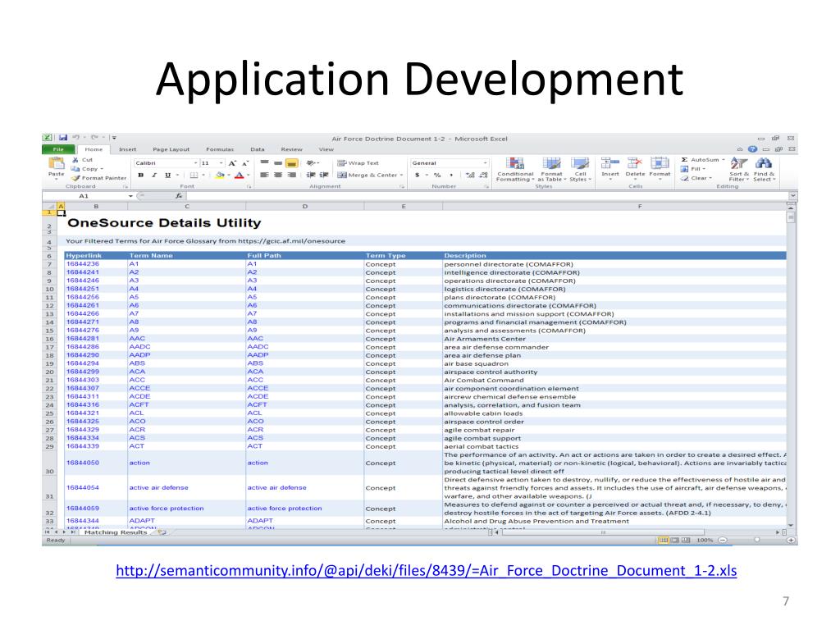The height and width of the screenshot is (630, 840).
Task: Click the Save icon in the quick access toolbar
Action: pos(62,138)
